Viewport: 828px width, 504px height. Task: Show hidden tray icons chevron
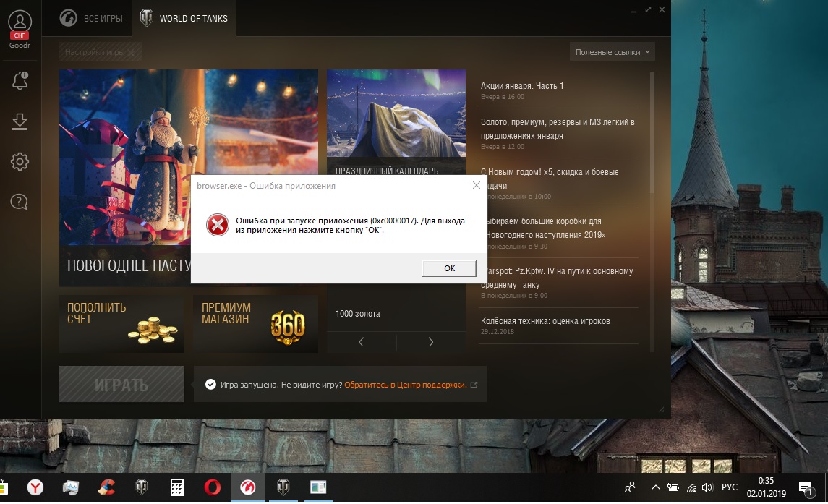click(x=655, y=487)
